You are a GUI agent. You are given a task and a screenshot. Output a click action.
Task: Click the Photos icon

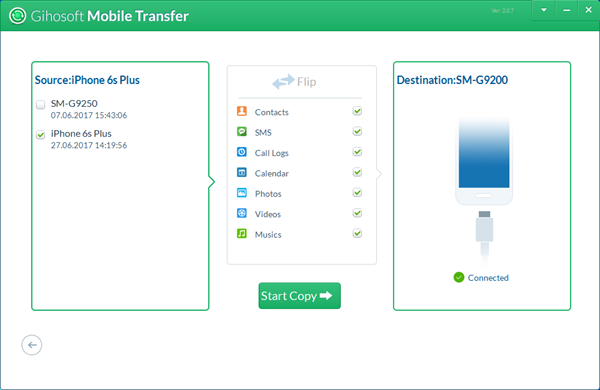[x=242, y=193]
